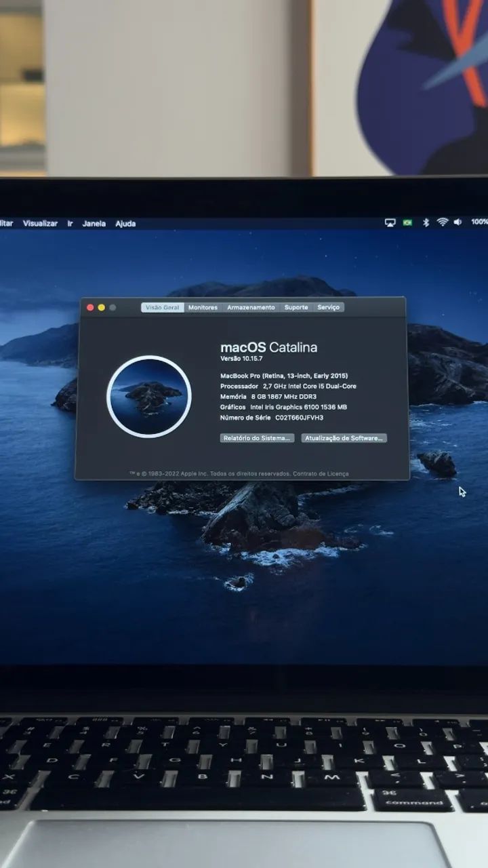The width and height of the screenshot is (488, 868).
Task: Open the Janela menu
Action: (x=94, y=223)
